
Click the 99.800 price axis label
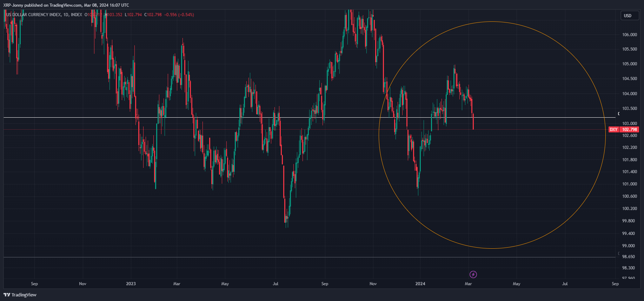click(x=628, y=221)
